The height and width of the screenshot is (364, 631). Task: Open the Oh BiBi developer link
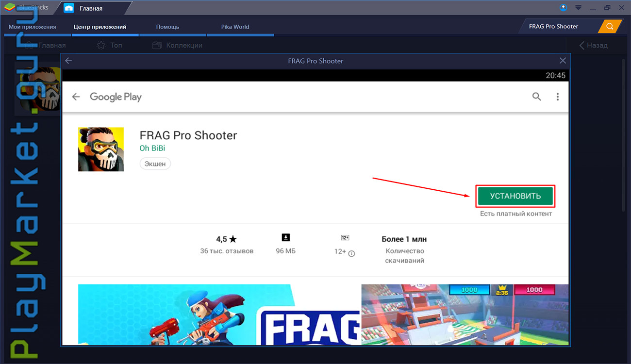pos(152,148)
